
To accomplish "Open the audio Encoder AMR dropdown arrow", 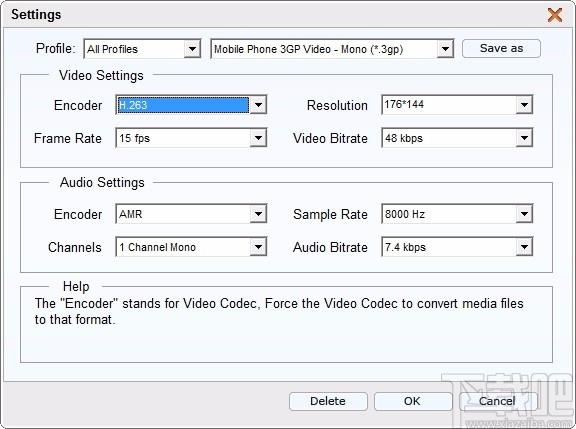I will (x=258, y=214).
